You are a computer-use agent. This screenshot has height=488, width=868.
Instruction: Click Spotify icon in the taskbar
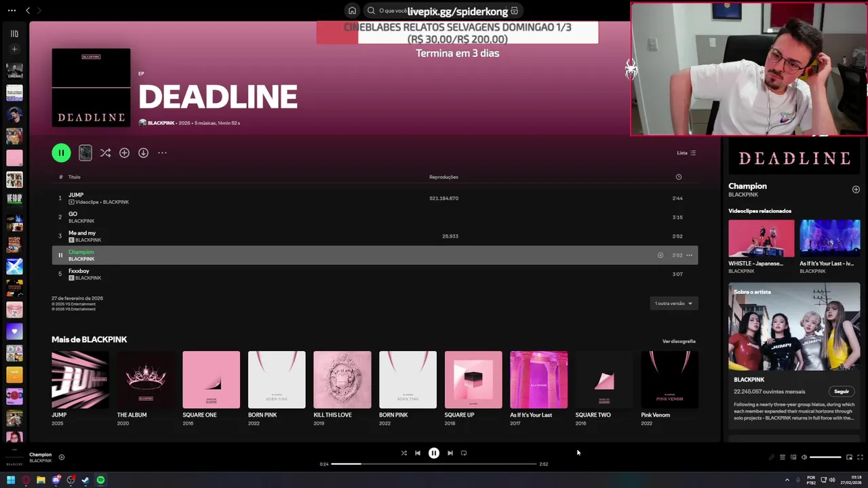coord(100,481)
